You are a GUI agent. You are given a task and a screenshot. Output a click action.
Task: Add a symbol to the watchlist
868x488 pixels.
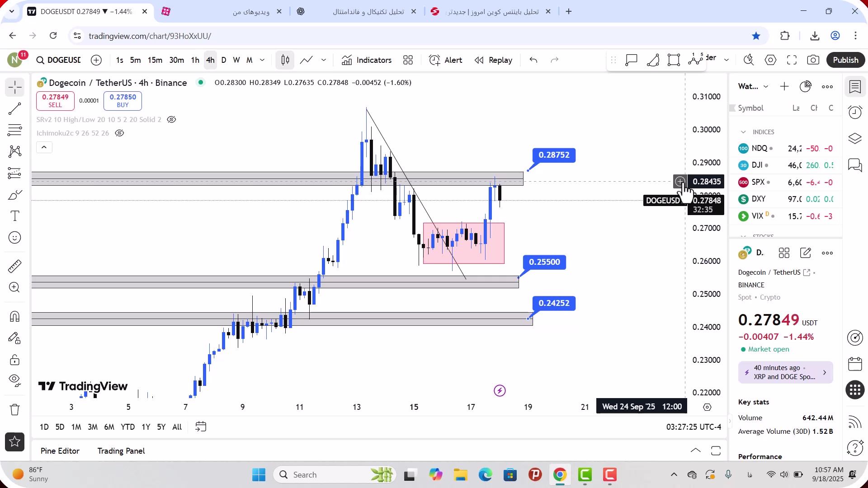click(784, 86)
